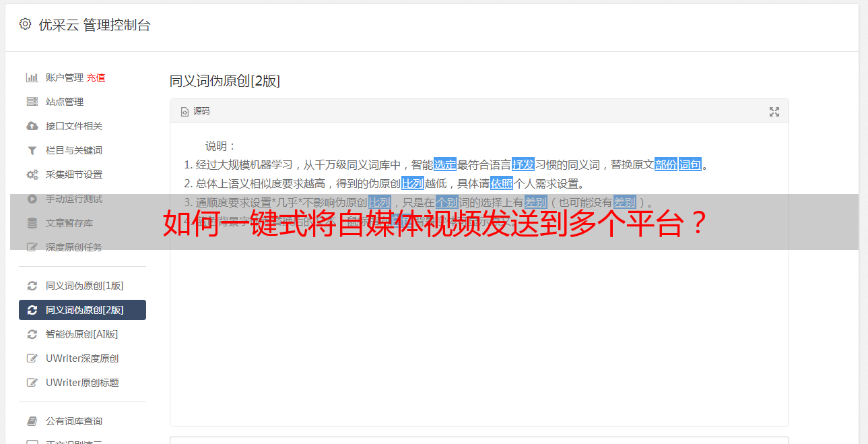Click the 采集细节设置 gears icon
The height and width of the screenshot is (444, 868).
tap(32, 175)
